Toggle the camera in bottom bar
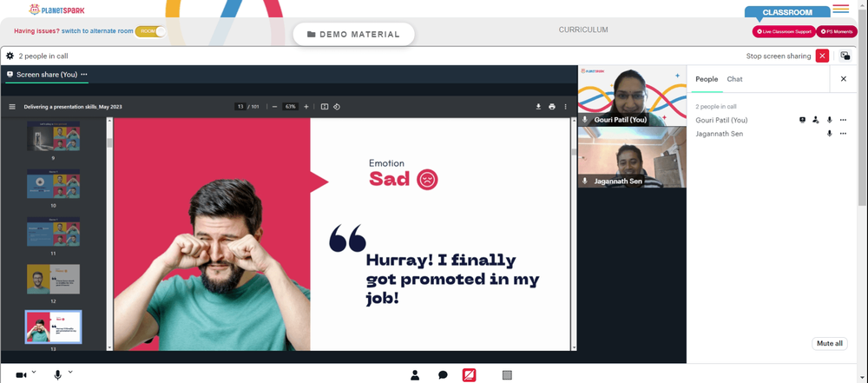This screenshot has width=868, height=383. (x=21, y=375)
